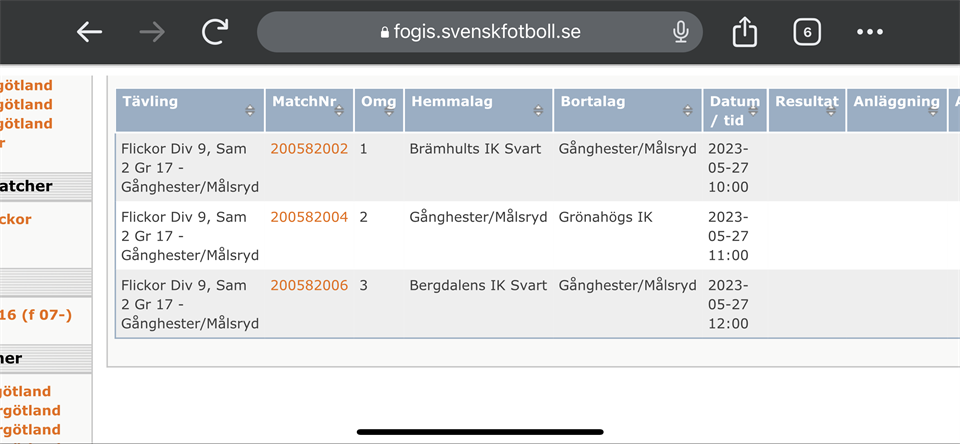Open the tab switcher showing 6 tabs
Image resolution: width=960 pixels, height=444 pixels.
click(806, 32)
